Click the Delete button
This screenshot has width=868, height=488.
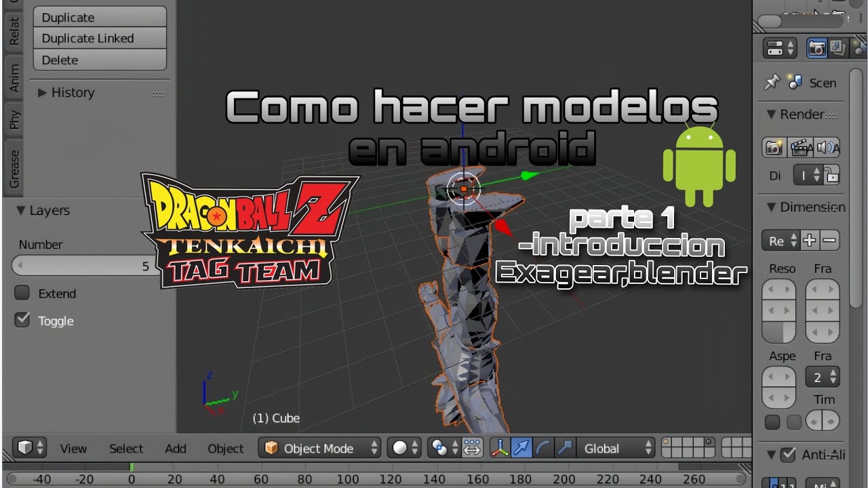pos(99,60)
